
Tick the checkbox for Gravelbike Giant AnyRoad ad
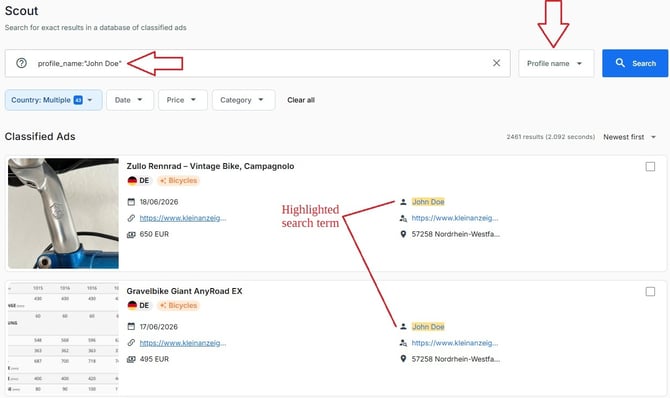click(650, 292)
